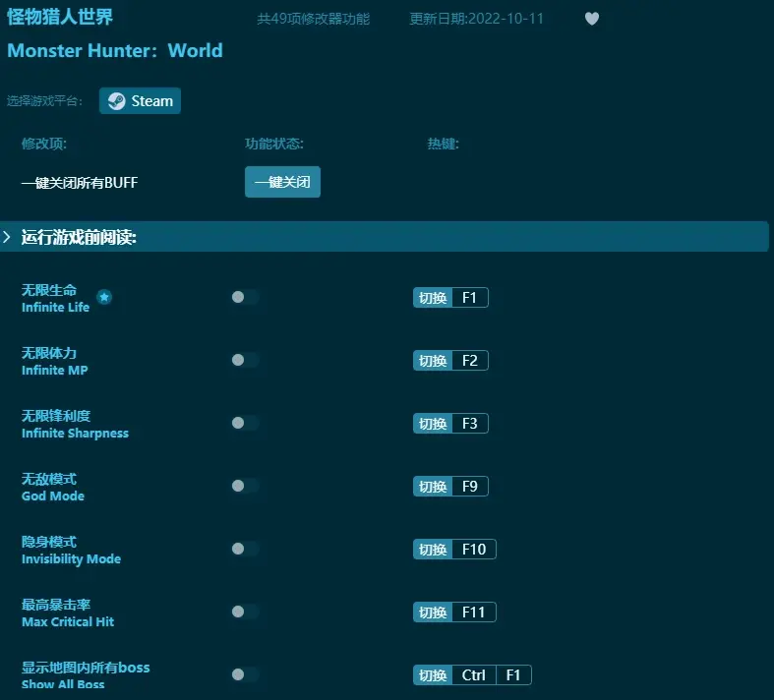The image size is (774, 700).
Task: Click the 切换 button for Ctrl F1 hotkey
Action: [x=433, y=674]
